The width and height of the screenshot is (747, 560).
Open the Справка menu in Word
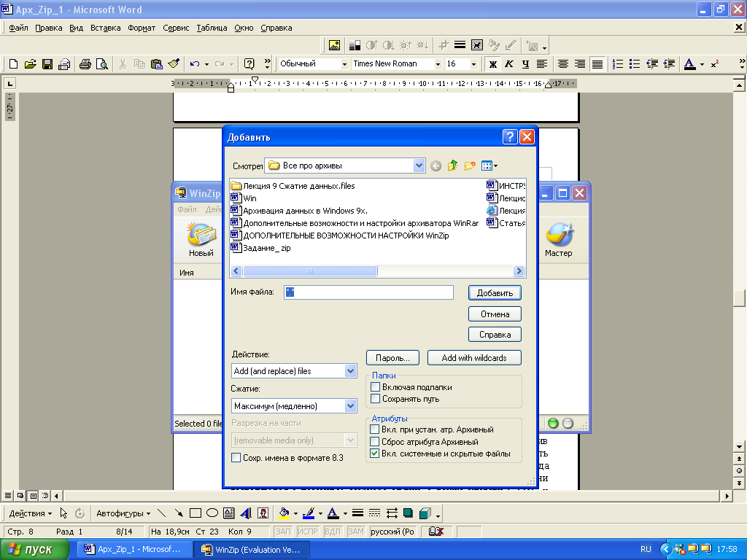click(x=276, y=28)
